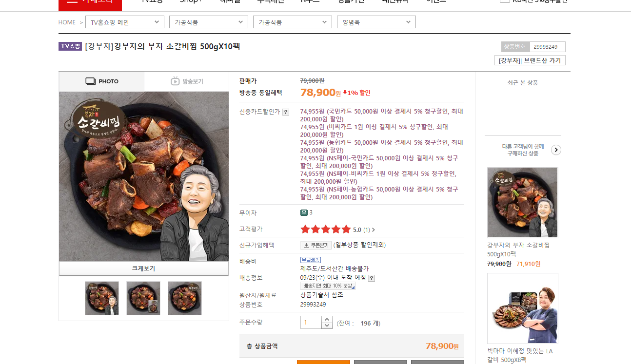Click the 농협카드 50,000원 이상 discount line
Image resolution: width=631 pixels, height=364 pixels.
click(382, 146)
